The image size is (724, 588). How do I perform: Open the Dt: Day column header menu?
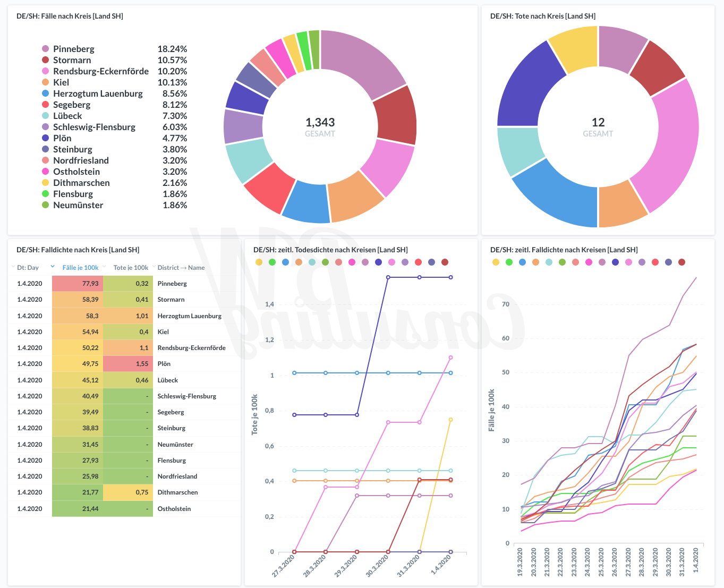(28, 268)
